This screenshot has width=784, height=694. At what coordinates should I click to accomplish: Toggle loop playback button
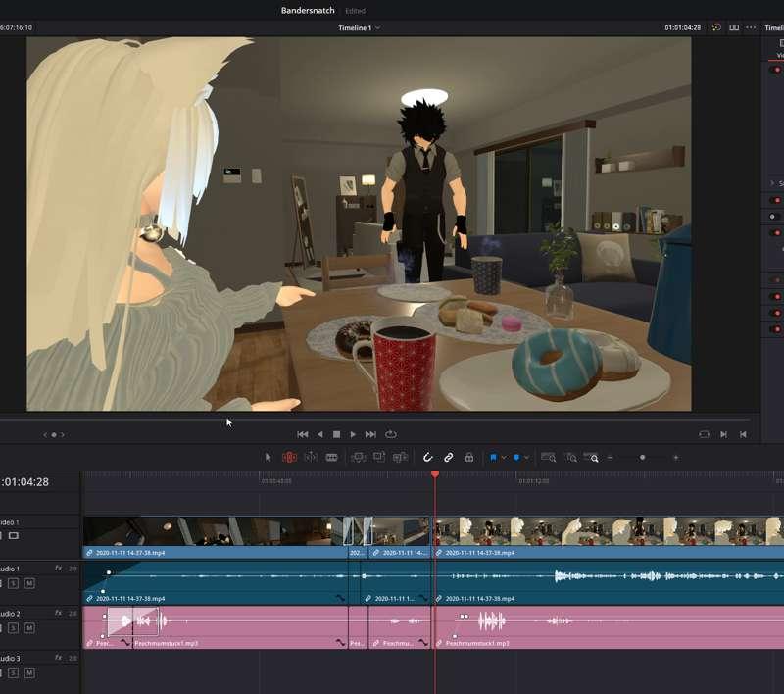391,434
